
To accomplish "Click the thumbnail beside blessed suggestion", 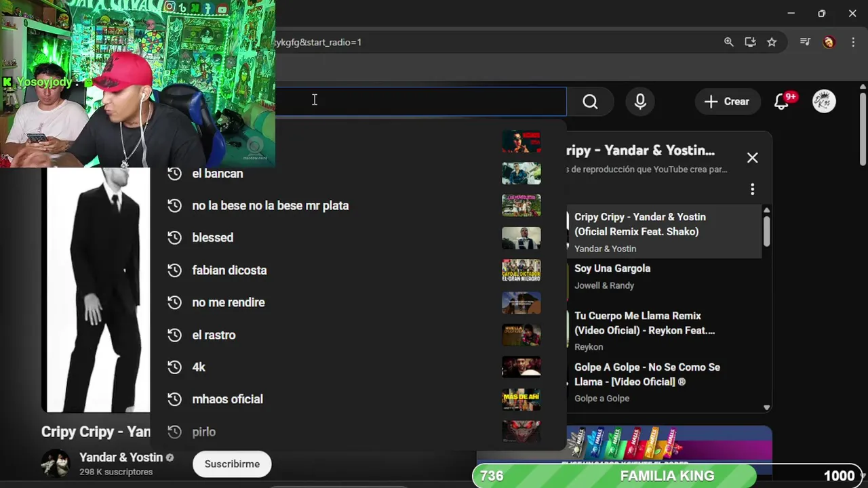I will (521, 238).
